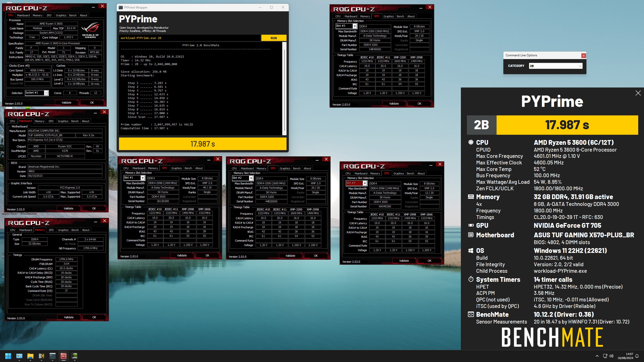Open the taskbar clock showing 14:07
Screen dimensions: 644x362
point(625,356)
